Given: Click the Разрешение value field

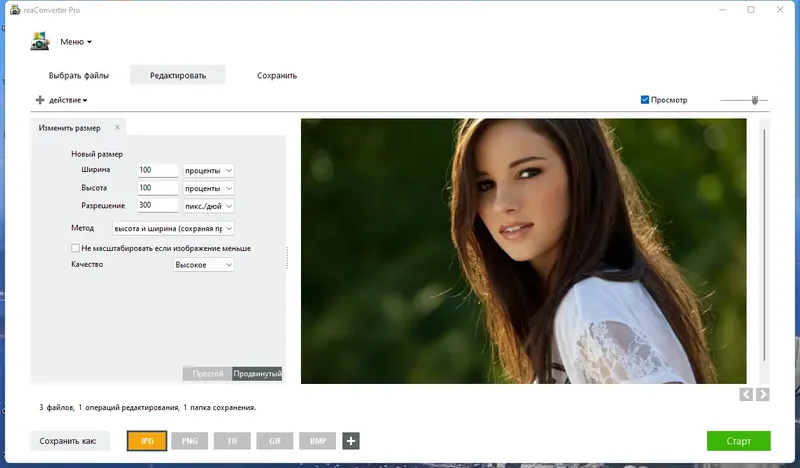Looking at the screenshot, I should pos(158,206).
